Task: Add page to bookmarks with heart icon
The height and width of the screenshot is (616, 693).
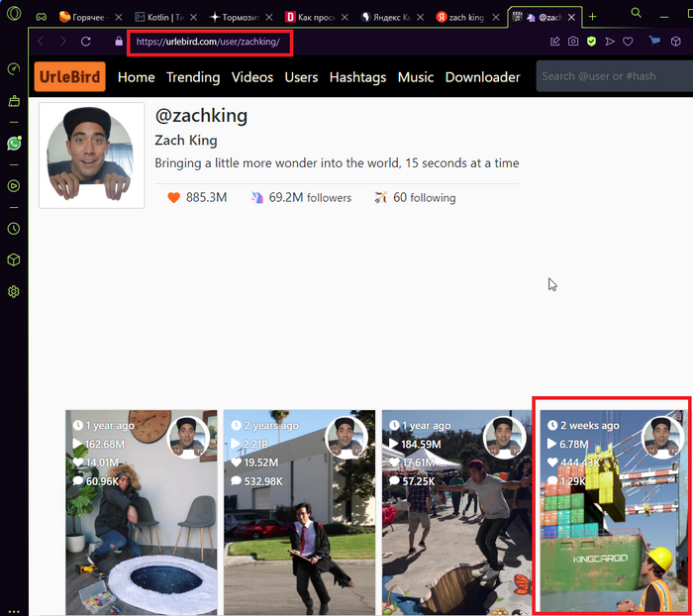Action: tap(628, 42)
